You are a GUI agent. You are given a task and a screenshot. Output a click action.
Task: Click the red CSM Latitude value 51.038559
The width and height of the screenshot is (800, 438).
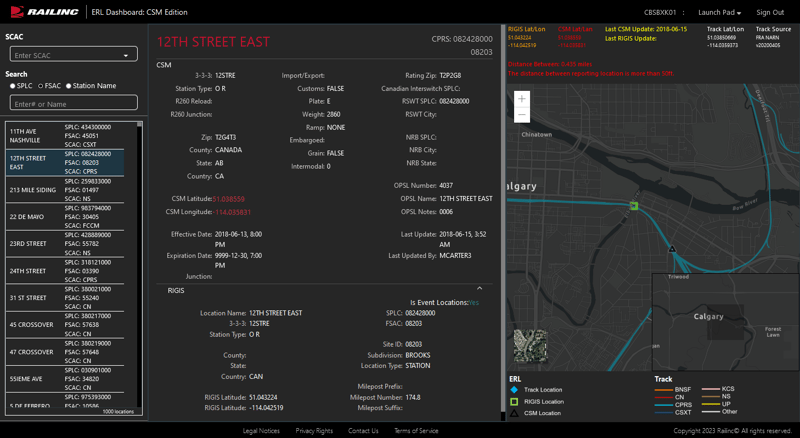click(x=229, y=199)
